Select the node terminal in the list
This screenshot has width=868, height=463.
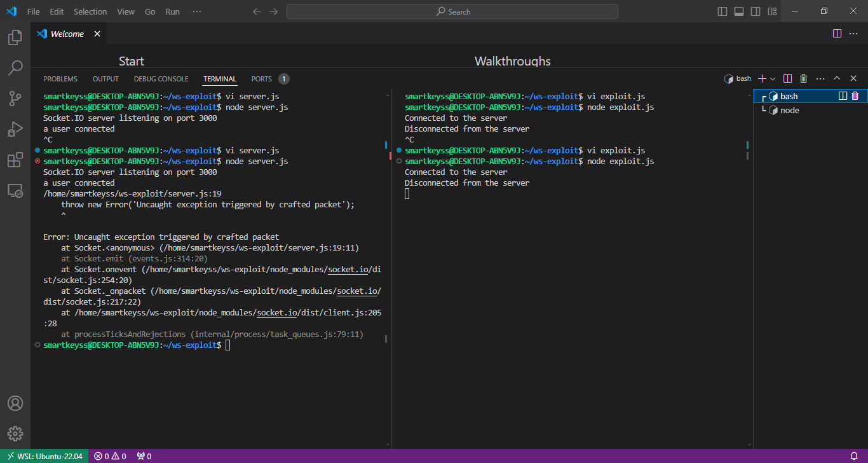789,110
